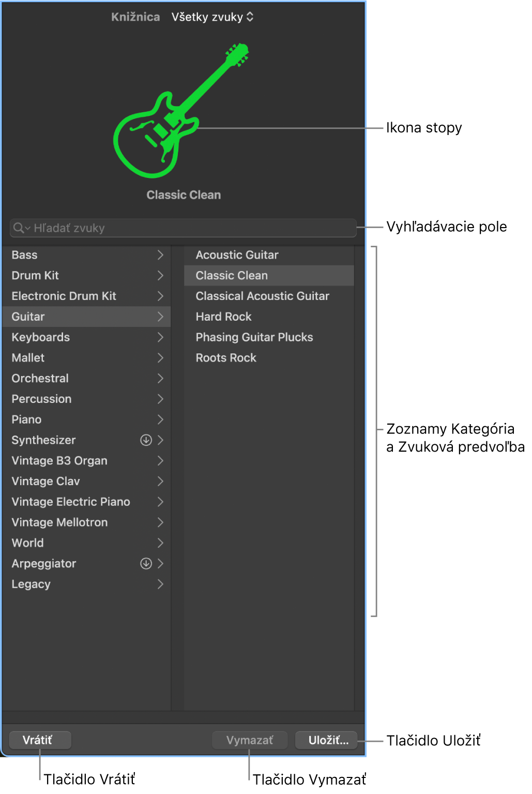Expand the Bass category
The width and height of the screenshot is (532, 794).
click(x=160, y=254)
